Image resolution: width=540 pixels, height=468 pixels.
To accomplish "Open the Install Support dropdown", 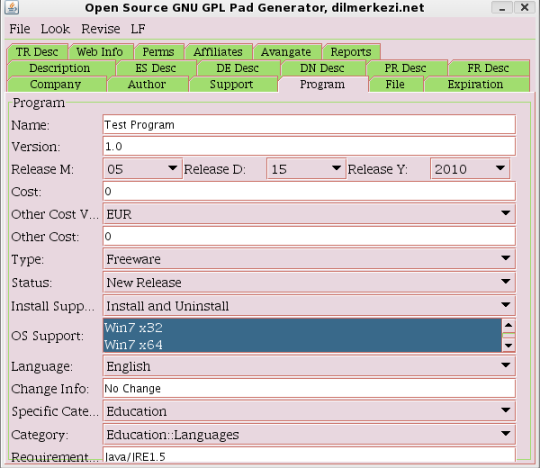I will point(309,305).
